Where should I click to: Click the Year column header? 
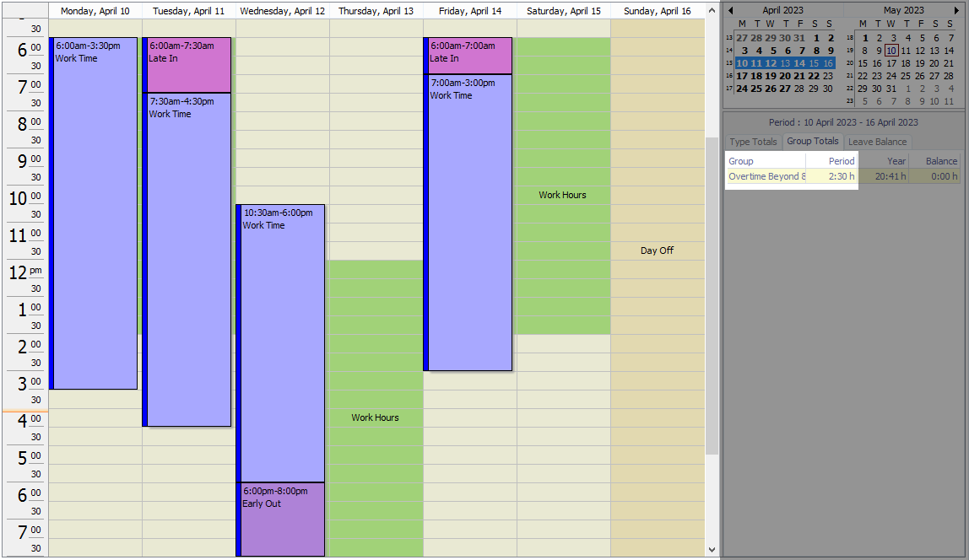point(884,161)
